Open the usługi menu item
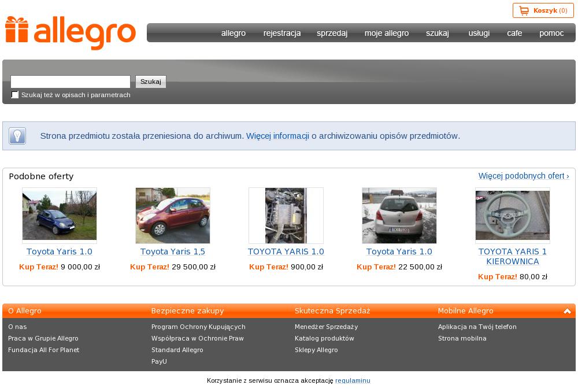This screenshot has width=578, height=392. (x=479, y=33)
